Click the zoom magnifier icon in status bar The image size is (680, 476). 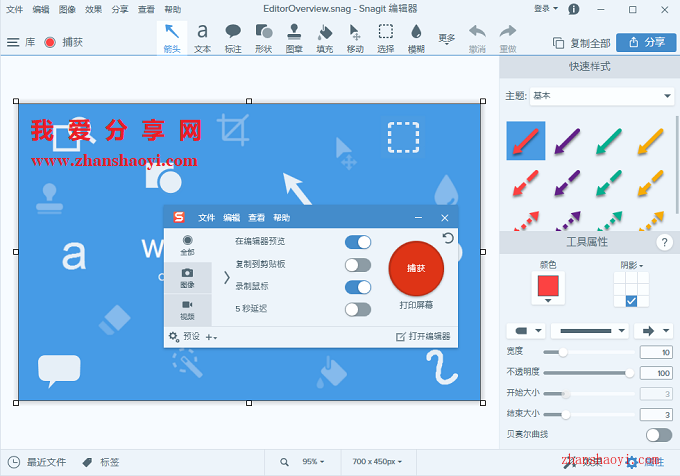click(x=284, y=462)
